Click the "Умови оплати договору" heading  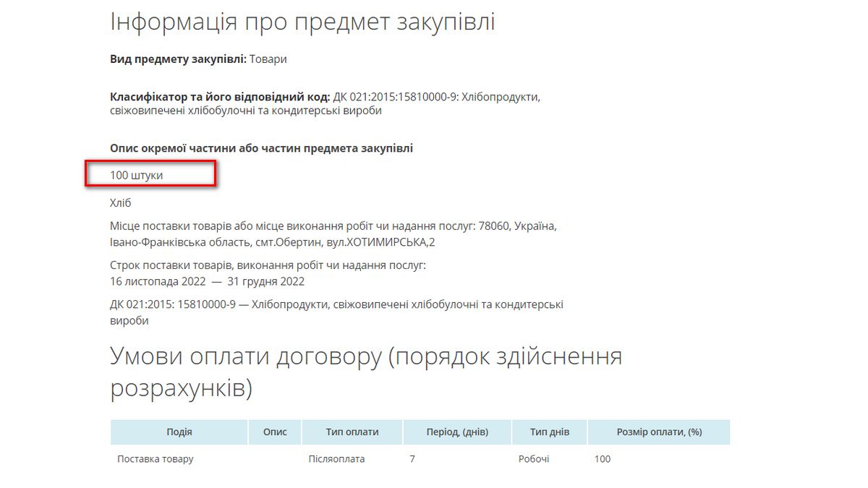366,372
